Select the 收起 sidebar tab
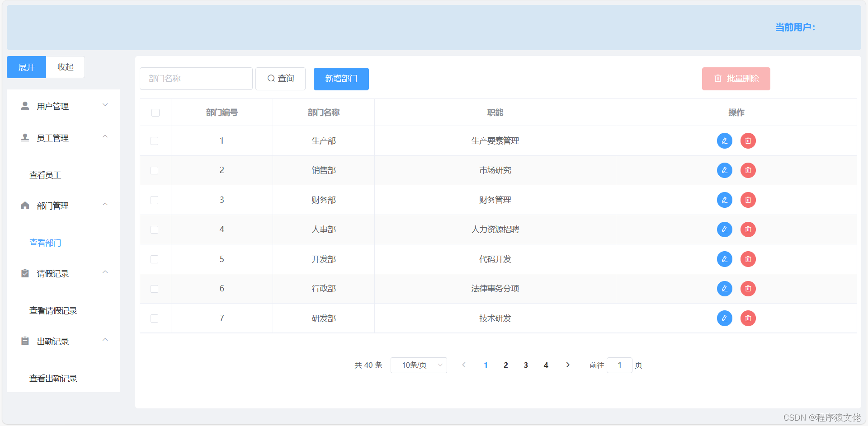The image size is (868, 426). click(x=66, y=67)
